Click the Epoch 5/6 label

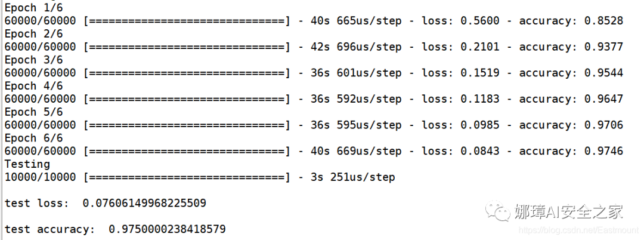33,112
